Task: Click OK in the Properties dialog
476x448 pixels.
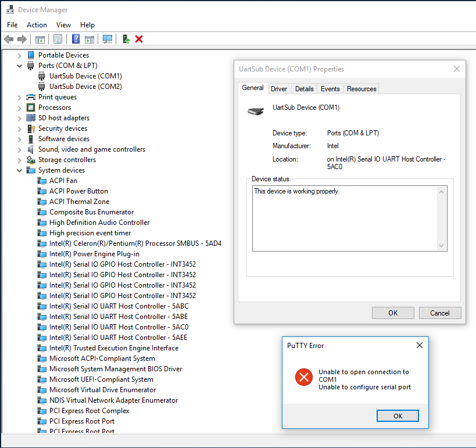Action: click(393, 313)
